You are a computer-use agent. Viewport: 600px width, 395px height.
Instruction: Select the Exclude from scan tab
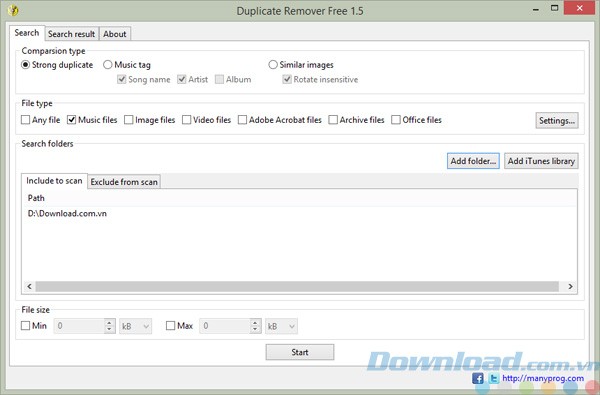[x=124, y=182]
